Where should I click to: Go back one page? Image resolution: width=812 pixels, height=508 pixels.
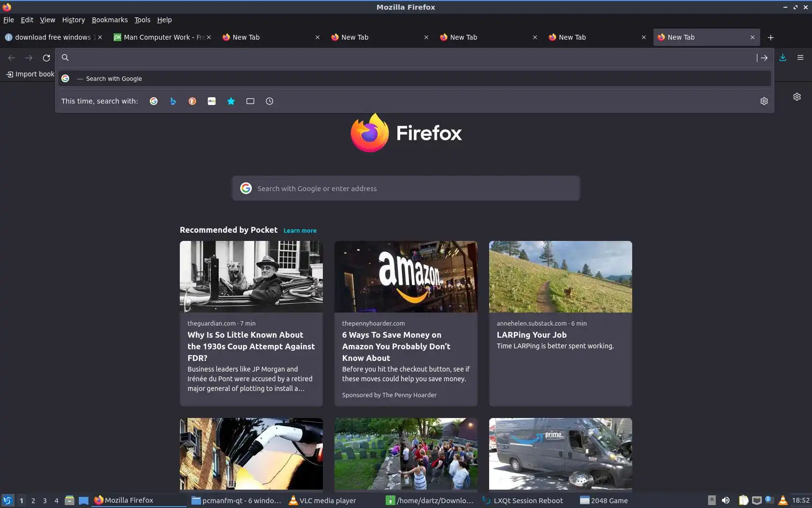(x=12, y=58)
